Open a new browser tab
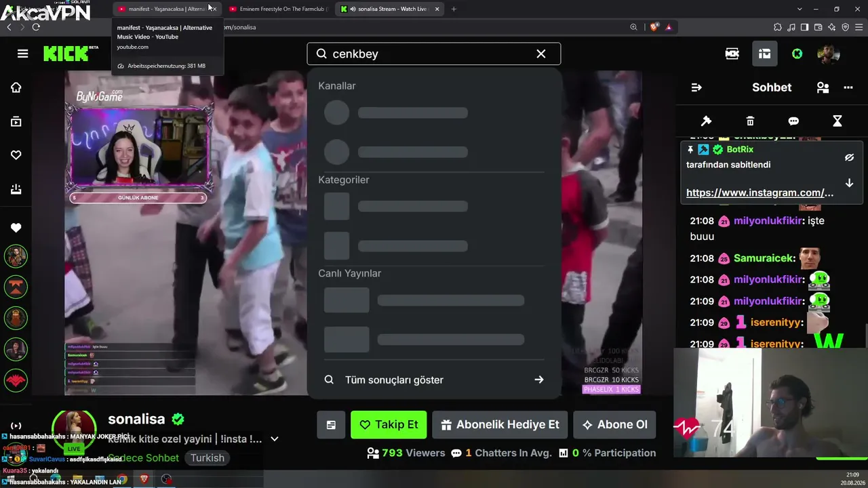Screen dimensions: 868x488 pyautogui.click(x=454, y=9)
